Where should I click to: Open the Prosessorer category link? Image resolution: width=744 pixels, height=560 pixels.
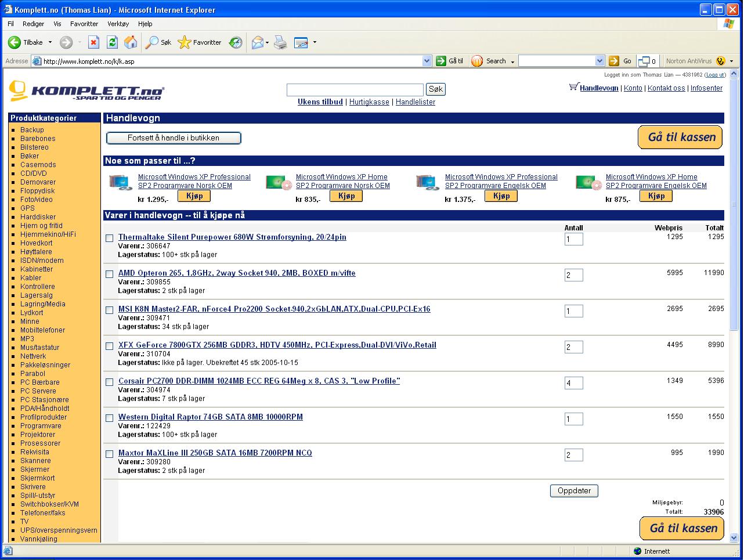point(41,443)
